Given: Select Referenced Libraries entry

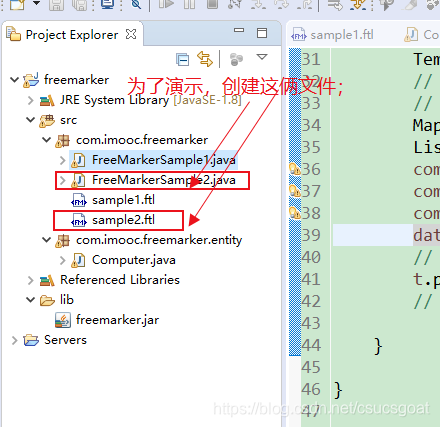Looking at the screenshot, I should pos(120,280).
